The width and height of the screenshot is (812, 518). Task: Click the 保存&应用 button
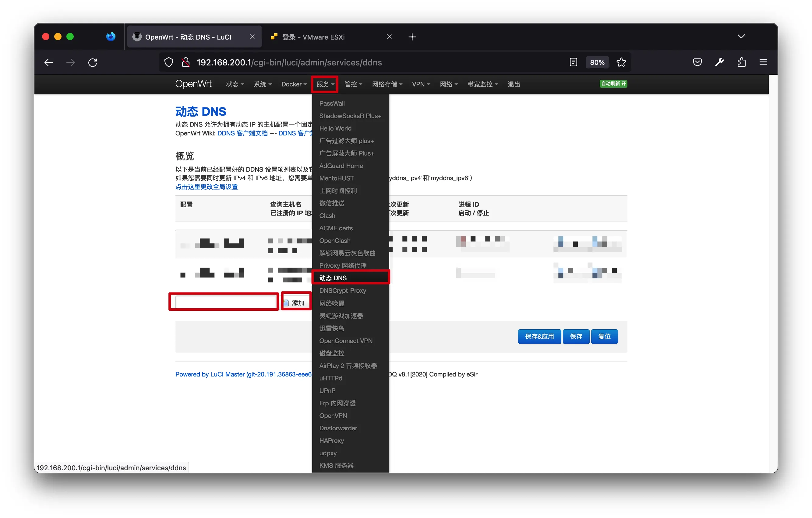pyautogui.click(x=539, y=336)
